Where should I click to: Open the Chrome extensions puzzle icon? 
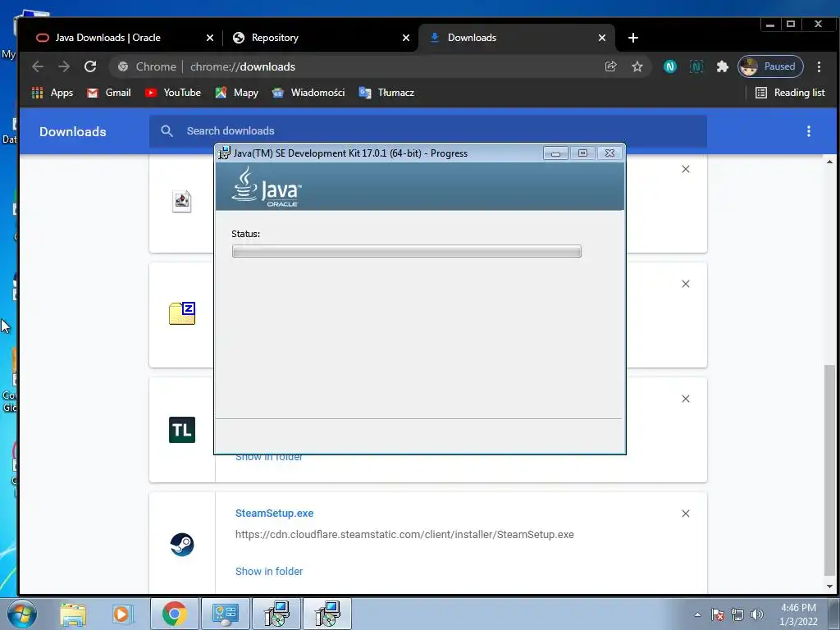coord(722,66)
